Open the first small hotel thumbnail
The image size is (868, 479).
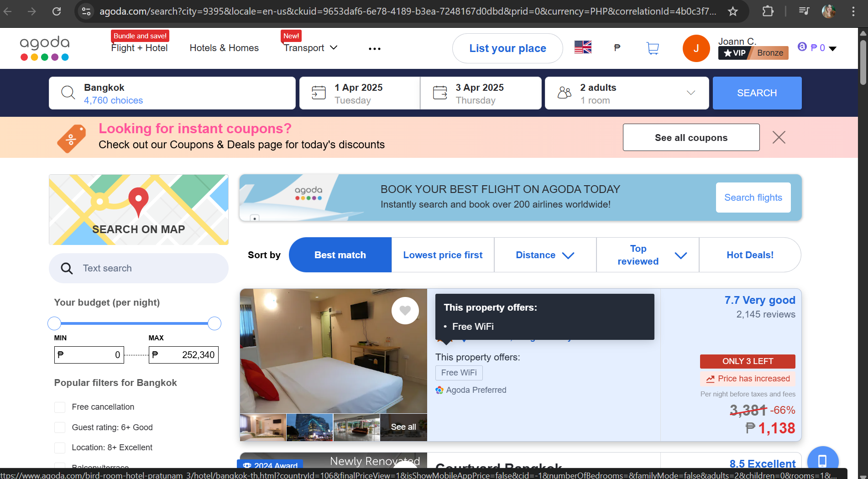tap(263, 427)
